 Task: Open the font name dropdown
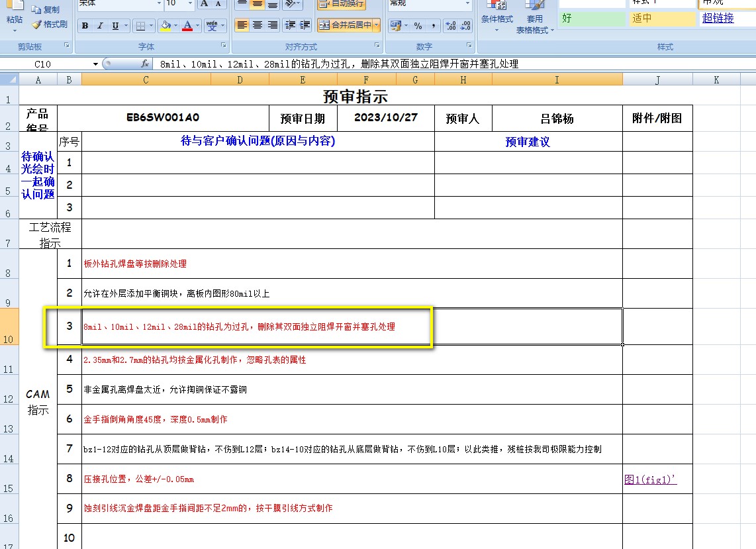(x=159, y=3)
